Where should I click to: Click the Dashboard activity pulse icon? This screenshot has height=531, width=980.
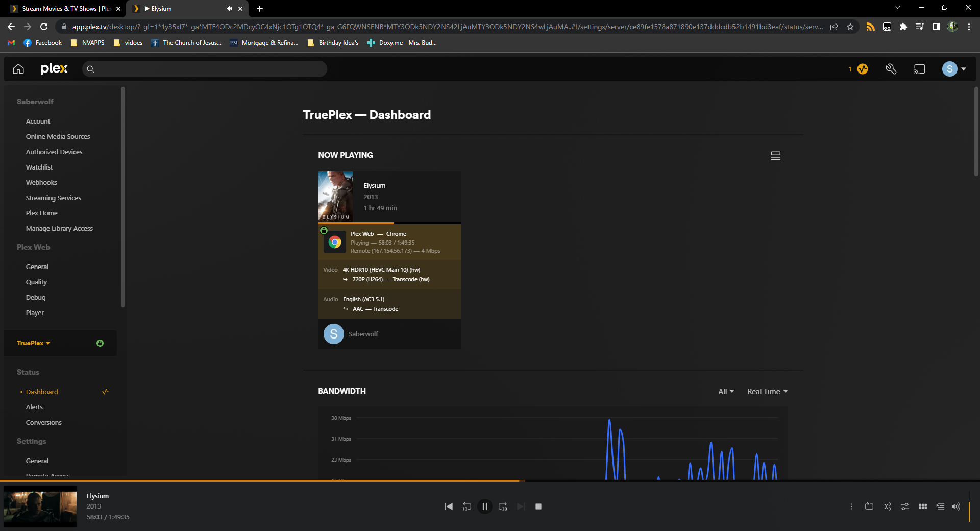pos(105,392)
